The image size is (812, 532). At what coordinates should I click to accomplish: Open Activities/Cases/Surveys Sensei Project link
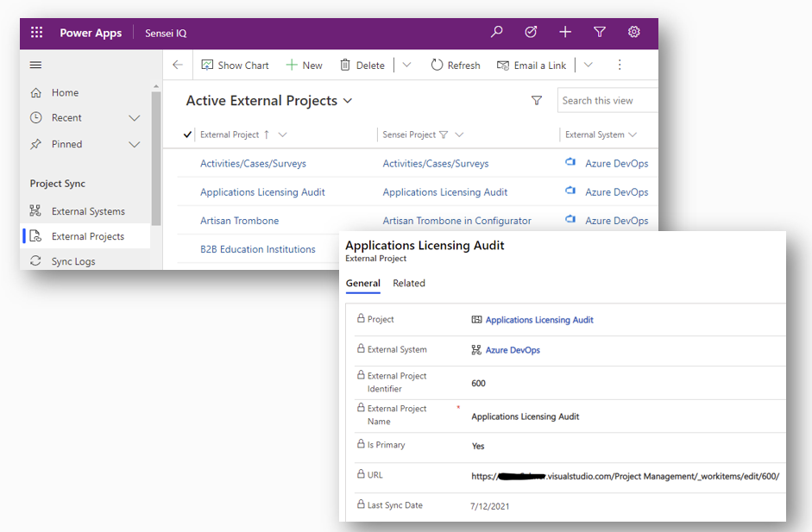click(436, 164)
